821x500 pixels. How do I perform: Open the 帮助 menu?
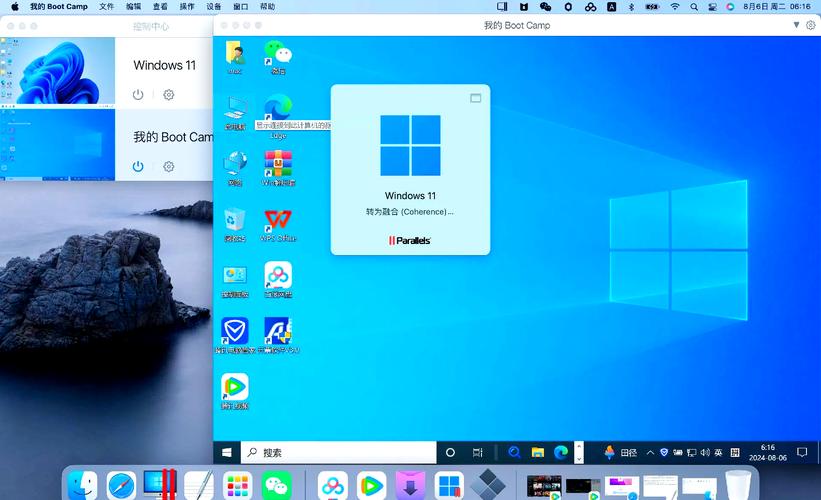pos(267,7)
